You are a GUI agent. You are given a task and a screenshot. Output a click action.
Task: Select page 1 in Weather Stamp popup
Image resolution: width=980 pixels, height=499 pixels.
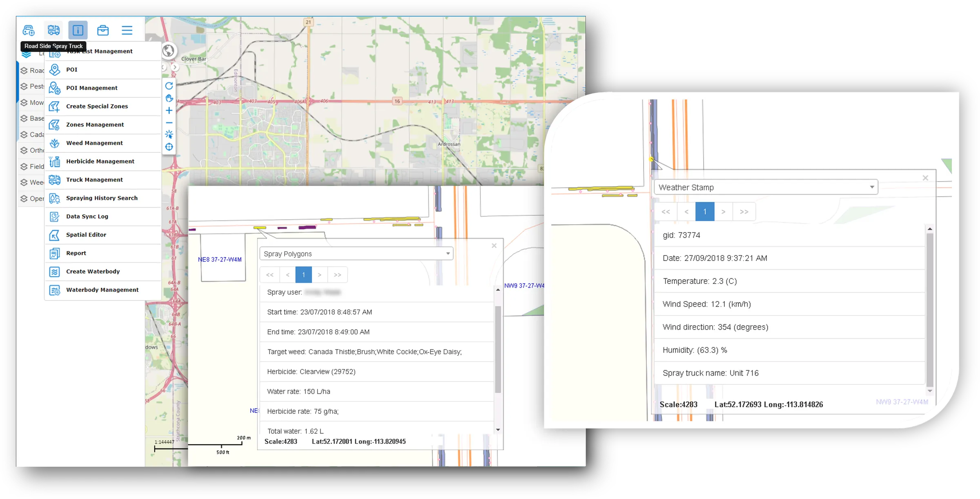(x=705, y=212)
